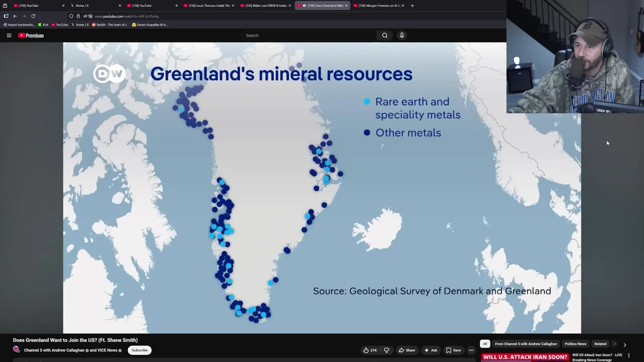Select the Related chip
Image resolution: width=644 pixels, height=362 pixels.
(600, 344)
